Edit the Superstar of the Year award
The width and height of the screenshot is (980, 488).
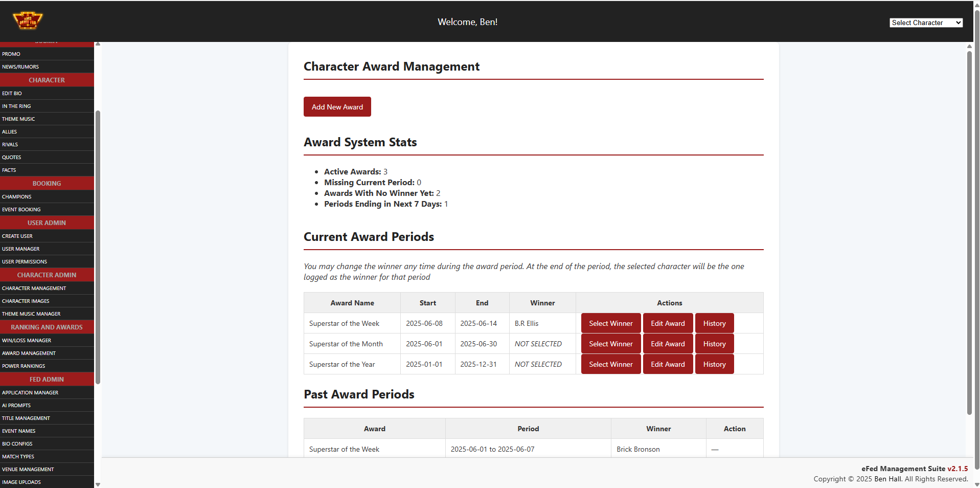(x=667, y=364)
